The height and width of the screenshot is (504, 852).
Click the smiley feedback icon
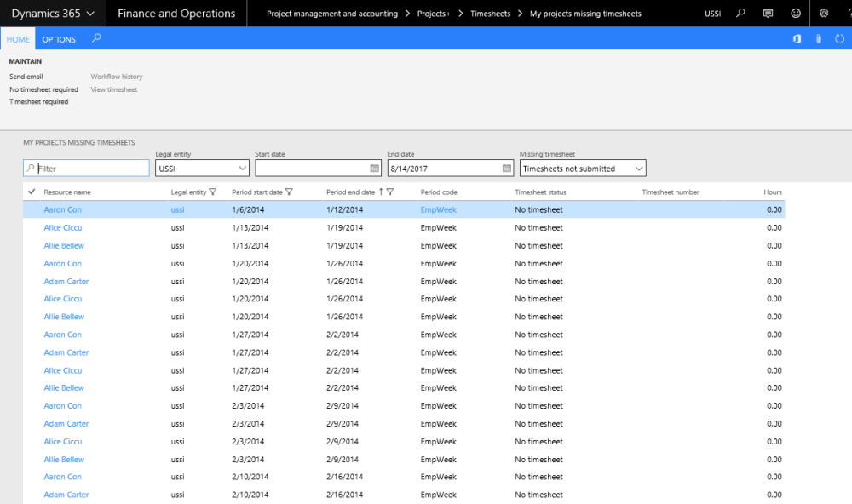[x=796, y=14]
